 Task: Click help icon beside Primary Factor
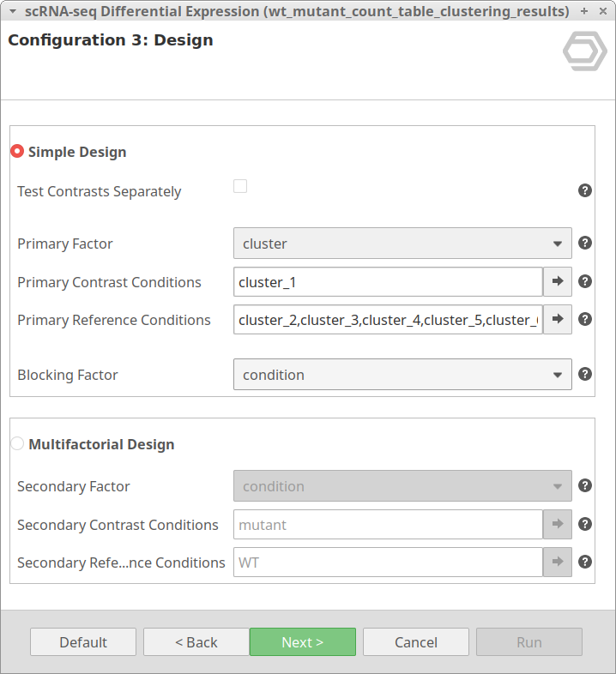point(585,243)
